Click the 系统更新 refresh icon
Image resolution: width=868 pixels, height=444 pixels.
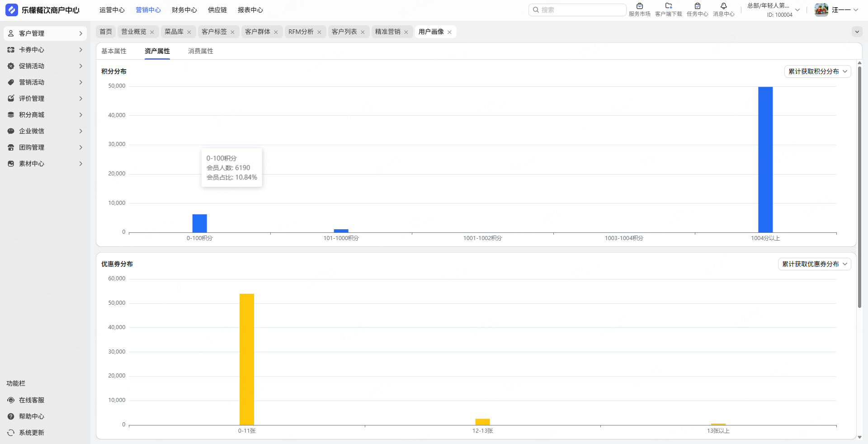[x=11, y=433]
